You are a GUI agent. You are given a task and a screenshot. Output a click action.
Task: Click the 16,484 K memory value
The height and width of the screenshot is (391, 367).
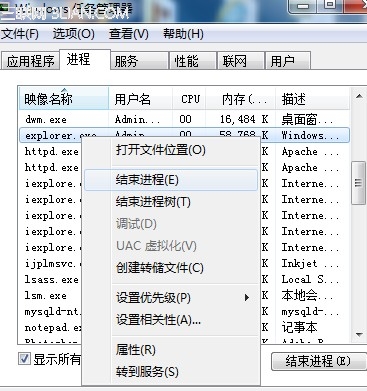point(244,119)
